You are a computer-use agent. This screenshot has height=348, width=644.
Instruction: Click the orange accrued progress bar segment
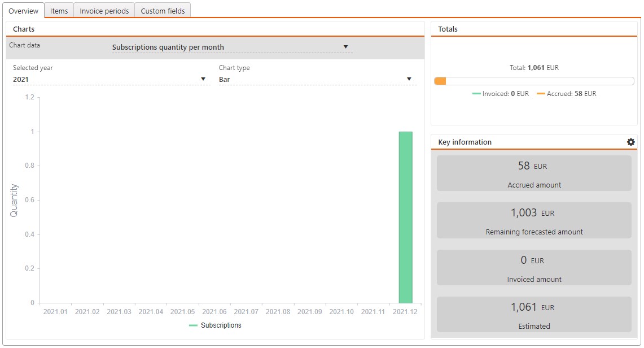pos(440,81)
